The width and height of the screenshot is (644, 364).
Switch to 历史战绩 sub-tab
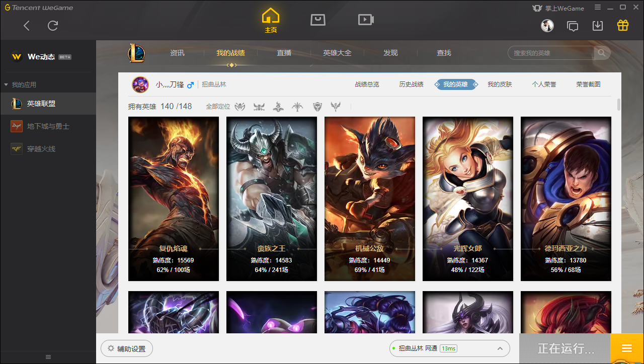click(411, 84)
